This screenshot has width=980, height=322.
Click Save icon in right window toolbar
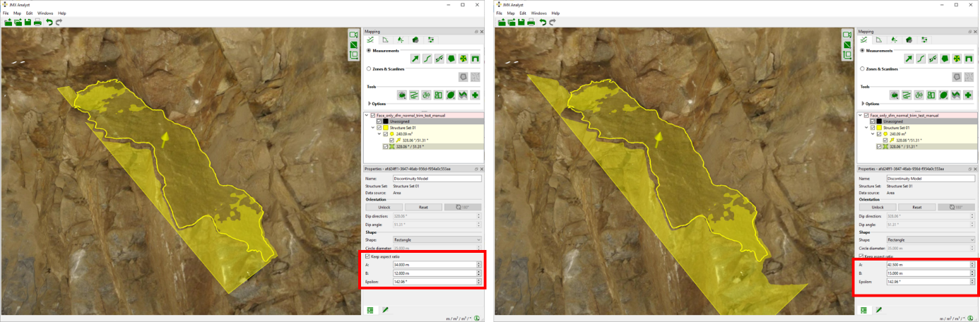click(x=521, y=22)
